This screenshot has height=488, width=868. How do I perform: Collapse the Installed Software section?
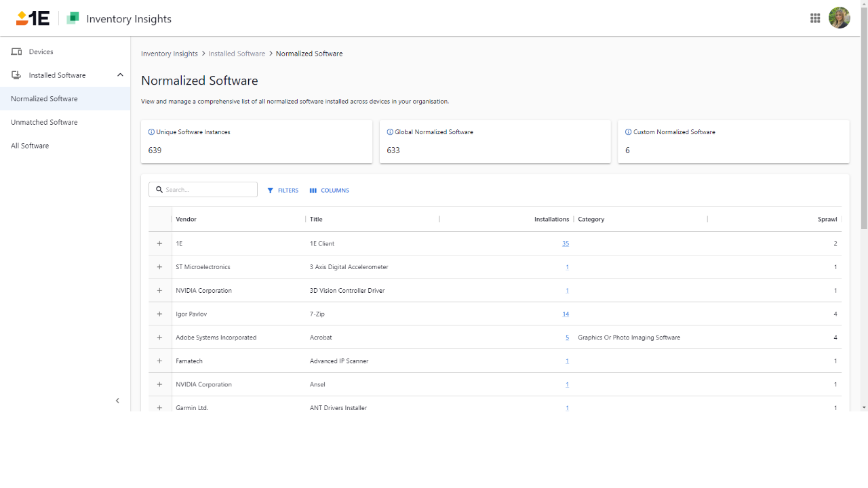(120, 75)
